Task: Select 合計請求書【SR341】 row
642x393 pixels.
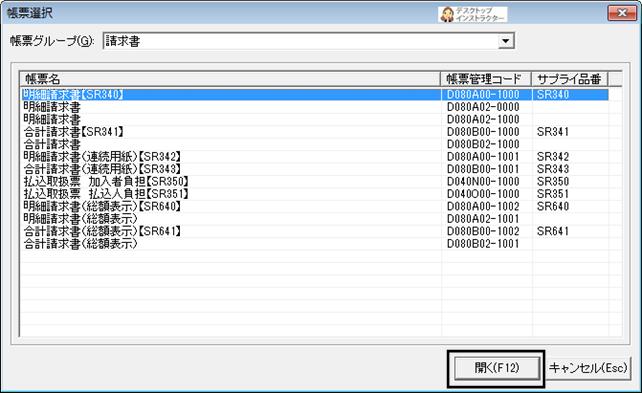Action: 314,132
